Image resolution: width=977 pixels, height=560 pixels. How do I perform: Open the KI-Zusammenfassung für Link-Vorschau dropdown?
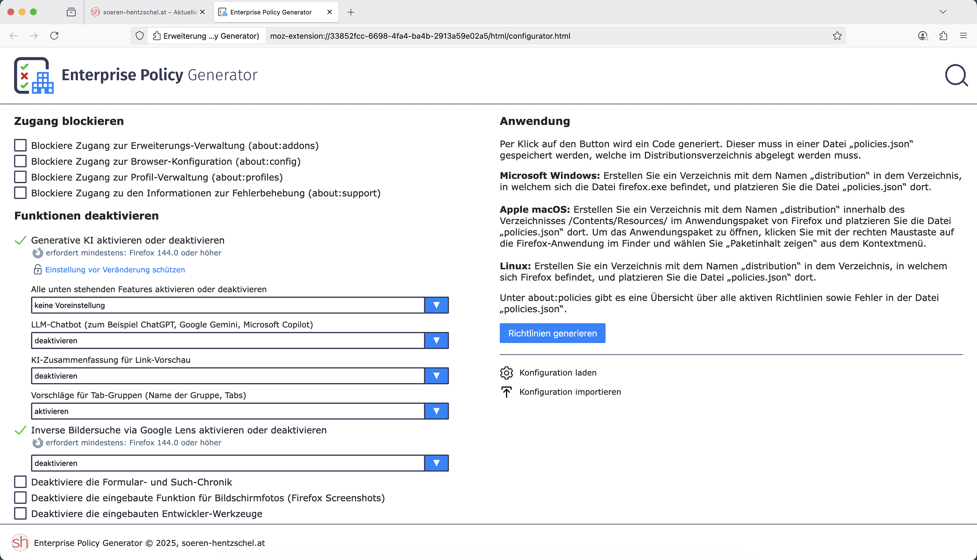pos(240,376)
